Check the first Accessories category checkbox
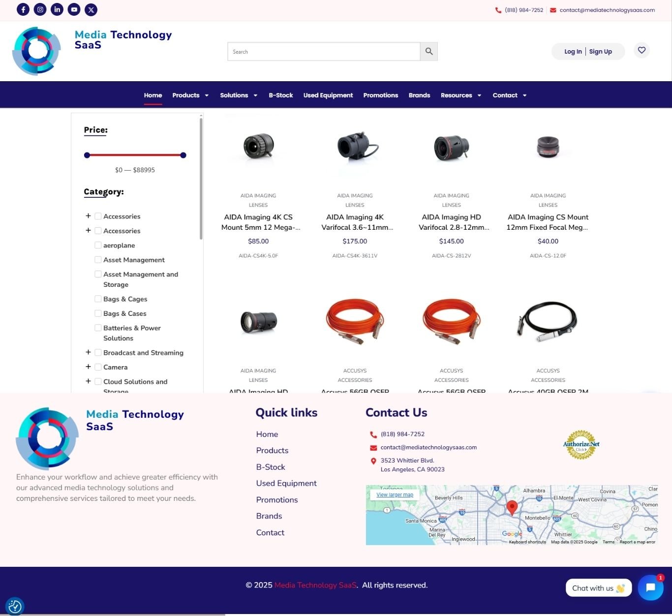This screenshot has height=616, width=672. (x=98, y=216)
